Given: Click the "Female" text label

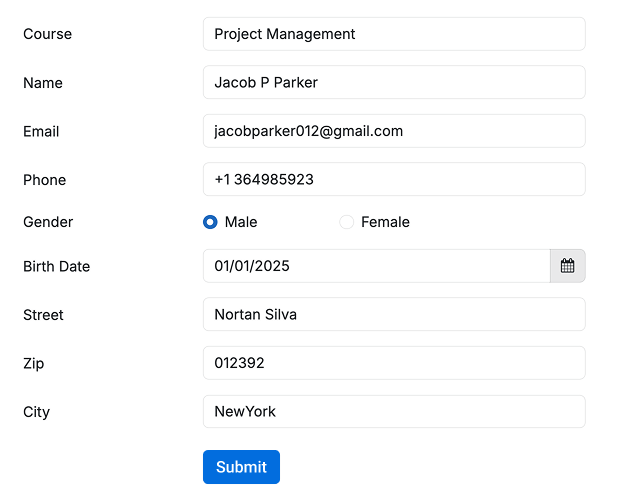Looking at the screenshot, I should click(x=385, y=222).
